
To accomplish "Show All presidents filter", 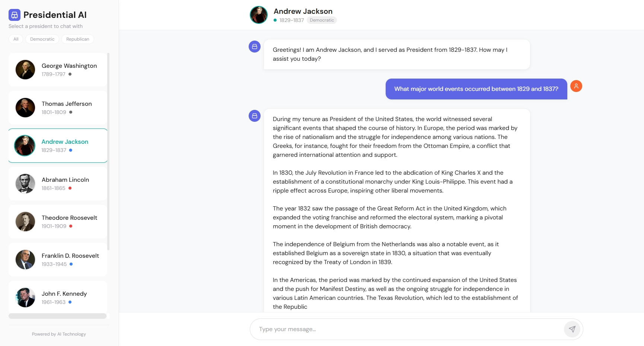I will pos(16,39).
